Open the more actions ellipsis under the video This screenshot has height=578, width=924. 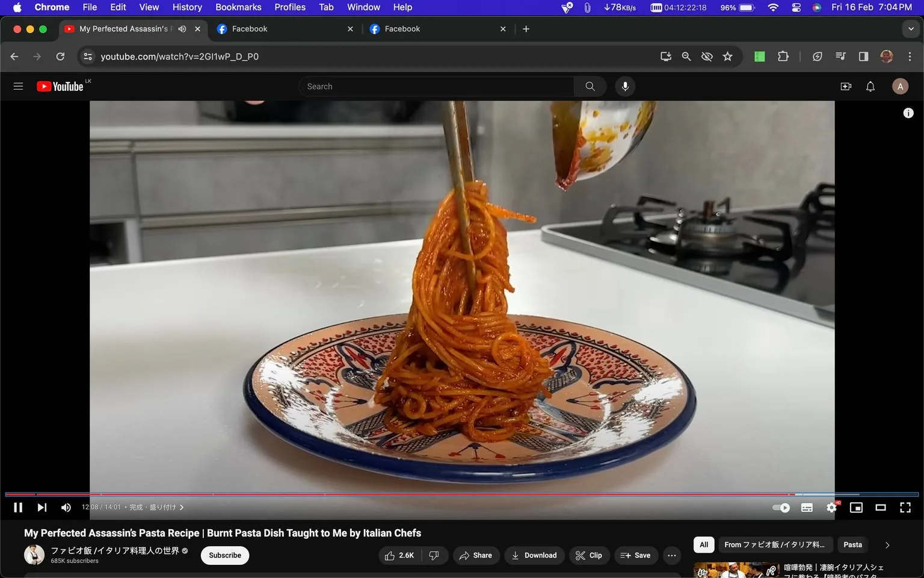[x=671, y=555]
